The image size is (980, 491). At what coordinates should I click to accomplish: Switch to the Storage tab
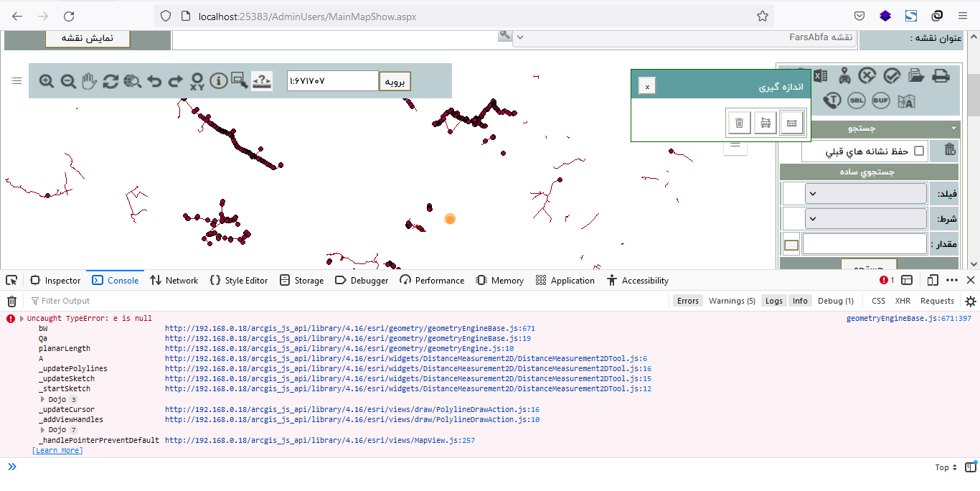pos(301,280)
